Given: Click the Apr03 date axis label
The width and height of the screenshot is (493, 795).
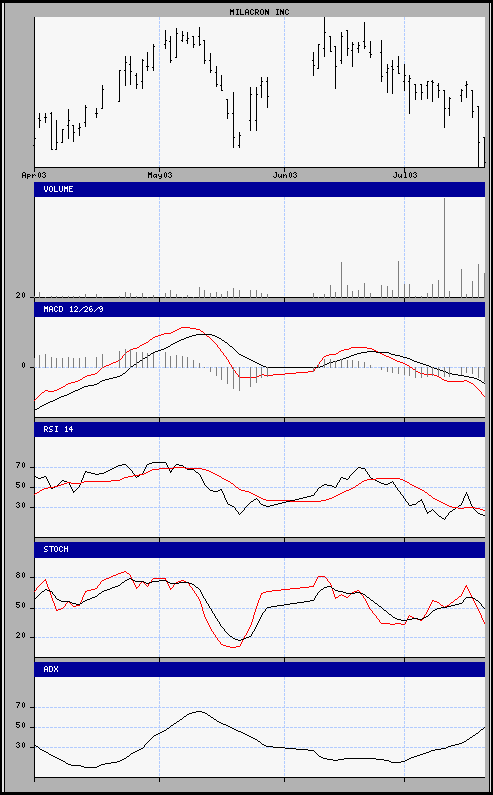Looking at the screenshot, I should (33, 175).
